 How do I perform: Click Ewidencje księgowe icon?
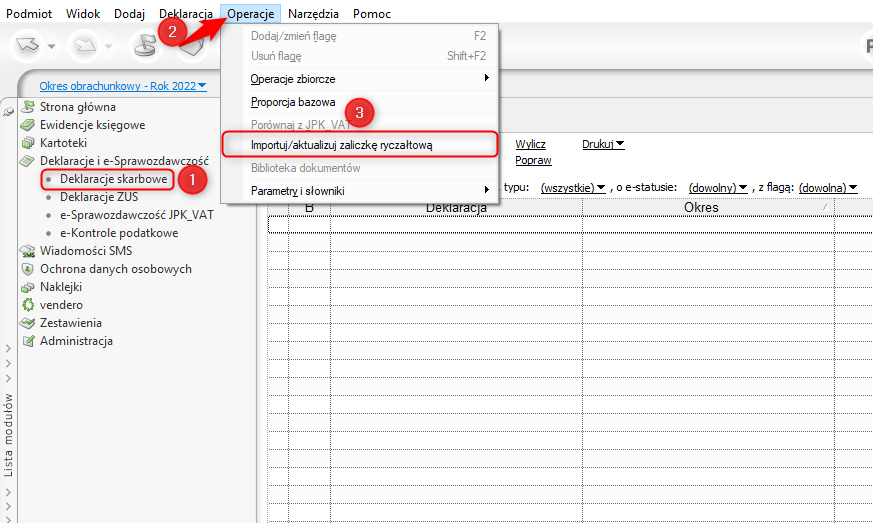[27, 125]
